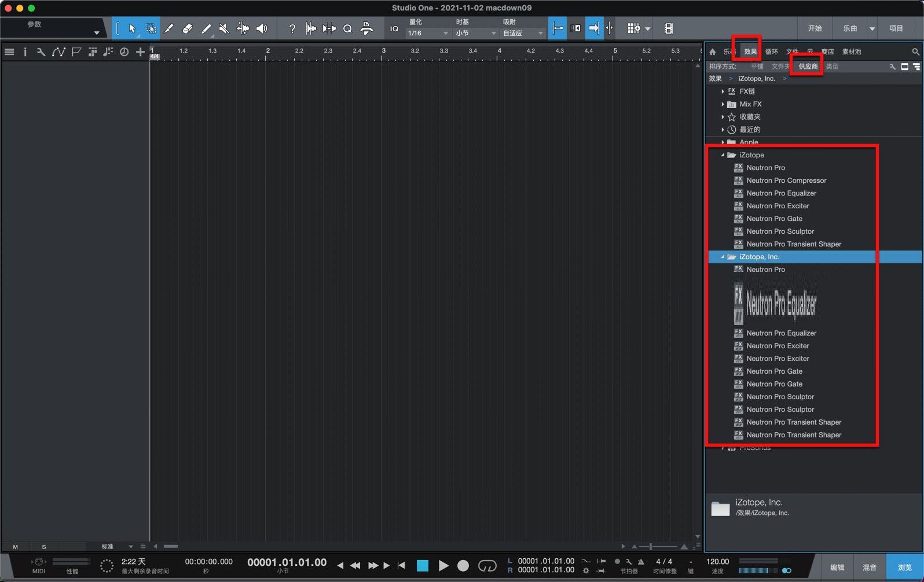Viewport: 924px width, 582px height.
Task: Open the 编辑 edit view
Action: tap(837, 568)
